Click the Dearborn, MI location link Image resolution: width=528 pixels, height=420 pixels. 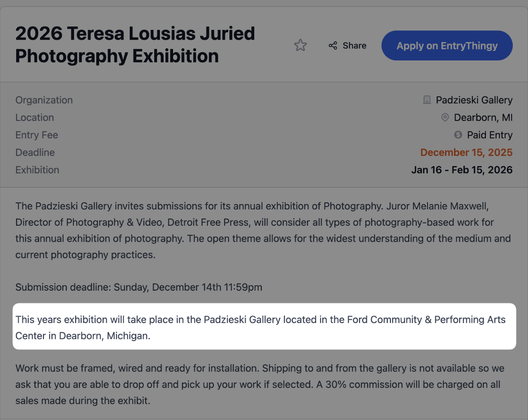483,117
